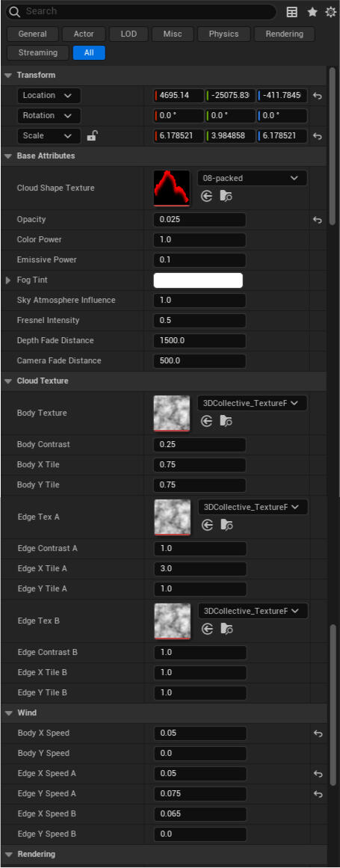Image resolution: width=340 pixels, height=868 pixels.
Task: Open the property matrix table icon
Action: 292,12
